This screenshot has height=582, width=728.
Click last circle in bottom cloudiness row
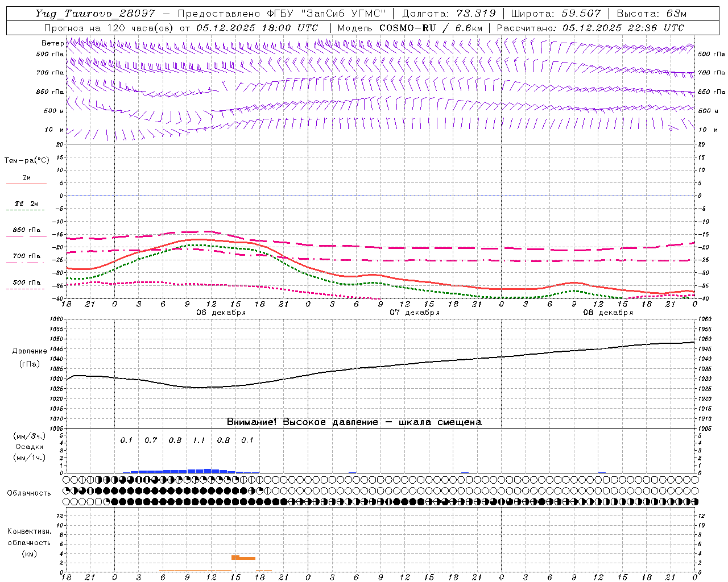[694, 501]
